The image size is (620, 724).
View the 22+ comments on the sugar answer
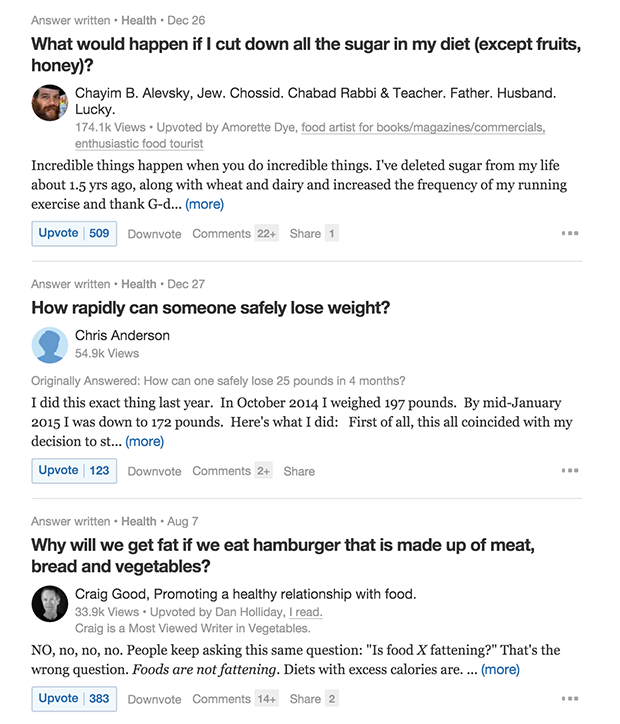[x=235, y=234]
